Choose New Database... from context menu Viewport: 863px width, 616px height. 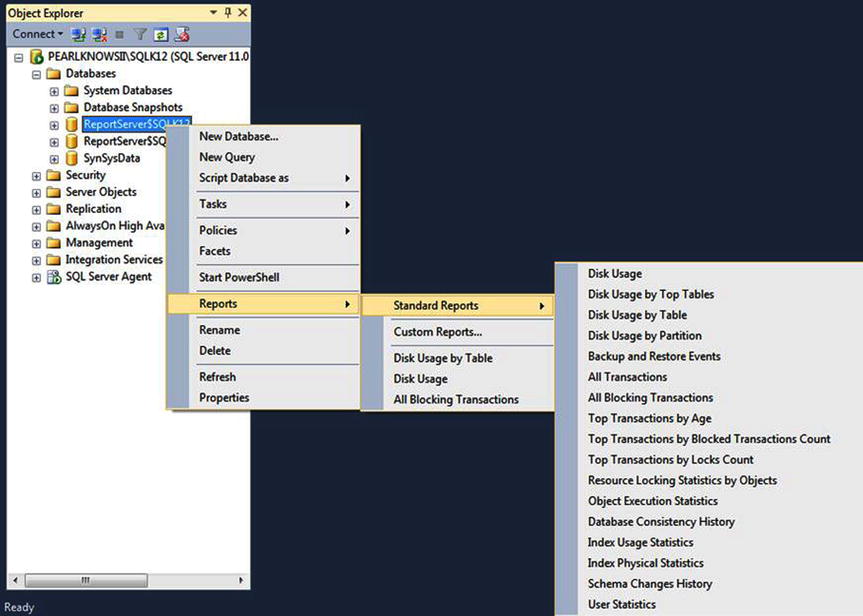[264, 137]
